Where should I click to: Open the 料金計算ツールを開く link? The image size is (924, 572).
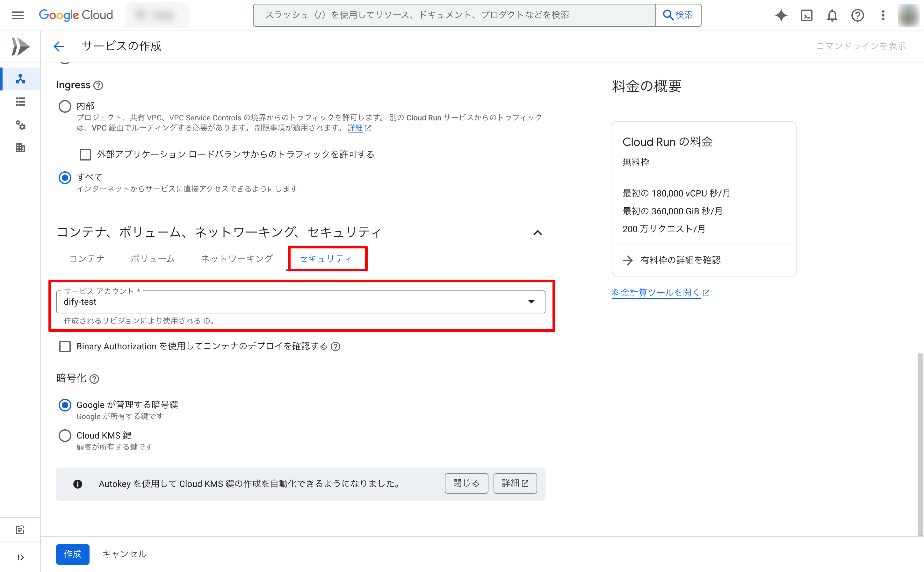click(x=655, y=292)
